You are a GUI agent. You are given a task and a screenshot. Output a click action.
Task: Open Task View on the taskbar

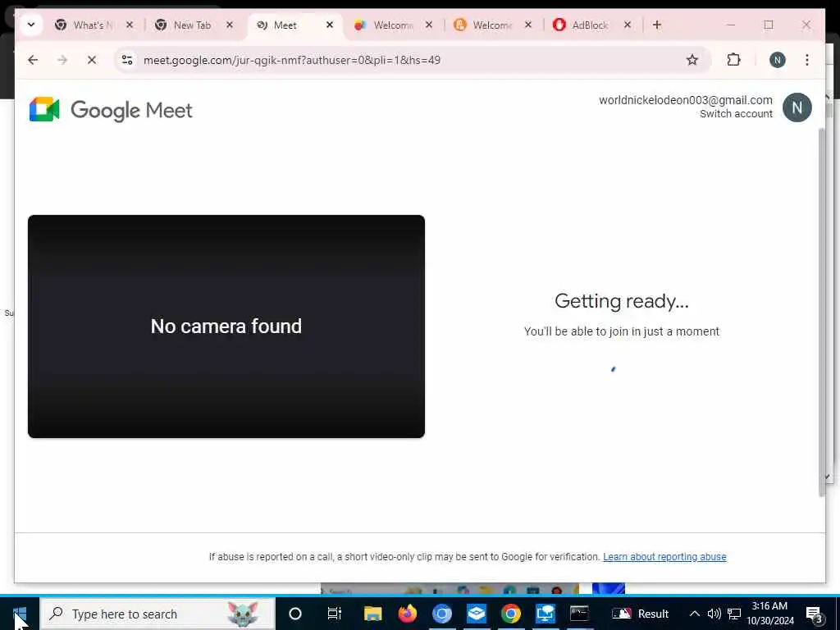[x=335, y=614]
